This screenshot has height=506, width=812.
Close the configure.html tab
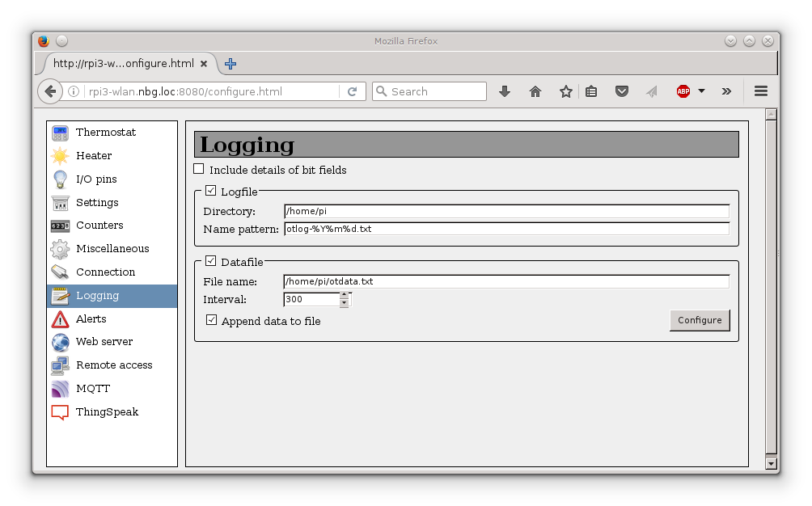pyautogui.click(x=204, y=64)
